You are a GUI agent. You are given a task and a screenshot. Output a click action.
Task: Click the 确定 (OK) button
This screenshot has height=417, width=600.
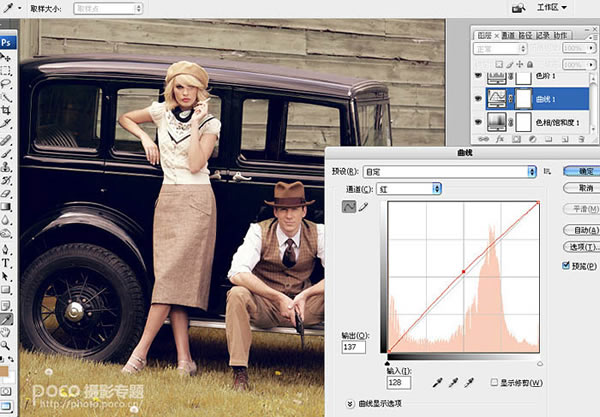580,171
